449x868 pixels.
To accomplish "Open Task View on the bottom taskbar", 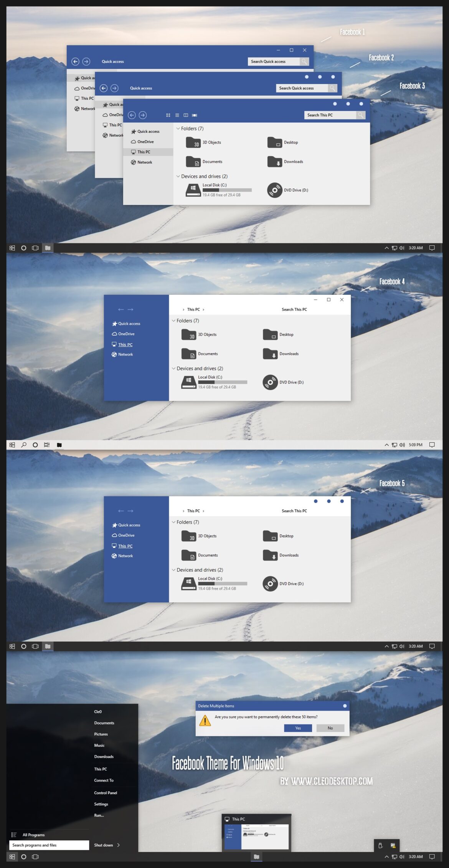I will (x=35, y=856).
